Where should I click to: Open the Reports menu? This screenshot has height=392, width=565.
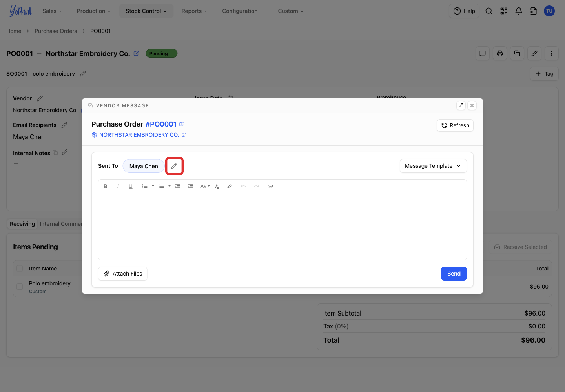point(194,11)
